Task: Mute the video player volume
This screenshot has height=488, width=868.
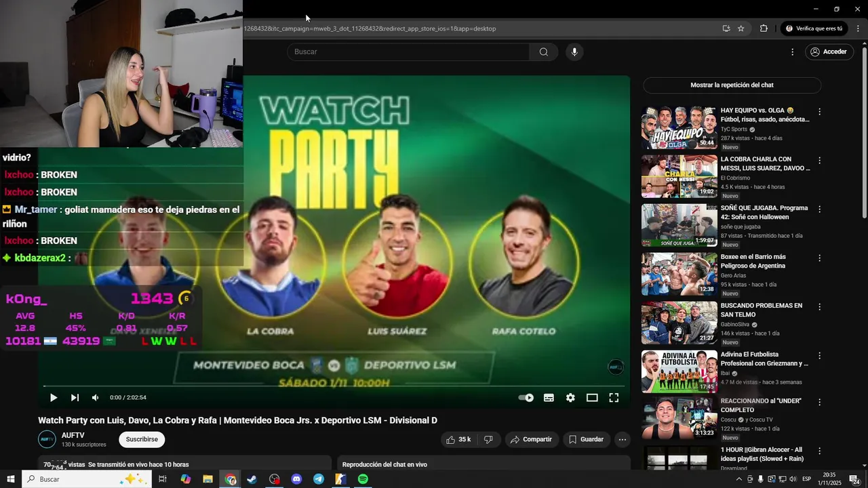Action: tap(96, 398)
